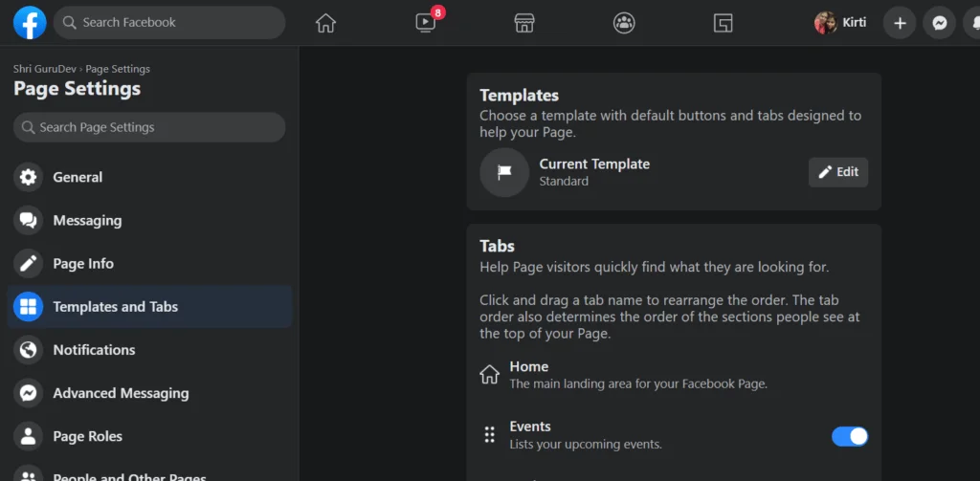Screen dimensions: 980x481
Task: Click the Shri GuruDev breadcrumb link
Action: [x=46, y=69]
